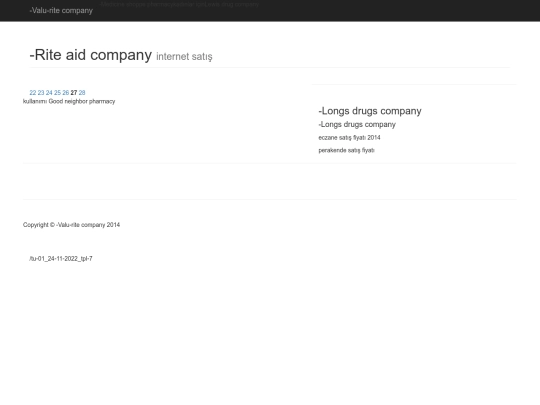Open the perakende satış fiyatı entry
This screenshot has width=540, height=405.
(x=346, y=150)
